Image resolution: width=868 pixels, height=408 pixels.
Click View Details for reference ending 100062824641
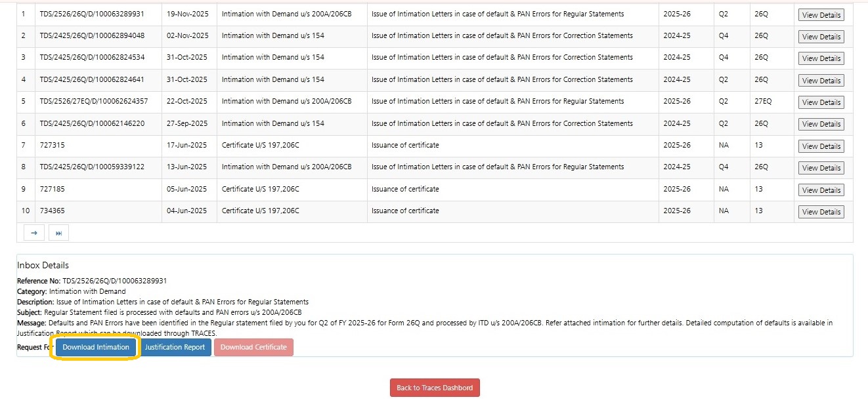821,81
